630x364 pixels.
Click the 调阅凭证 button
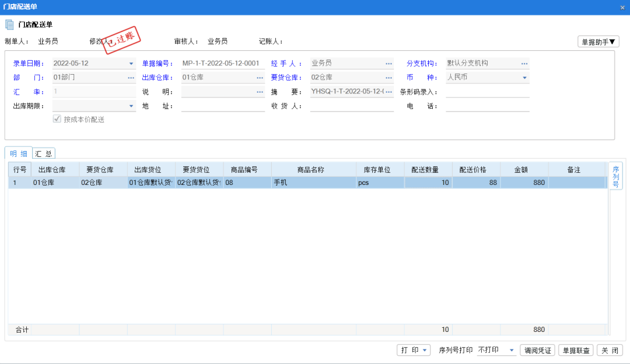[x=537, y=350]
